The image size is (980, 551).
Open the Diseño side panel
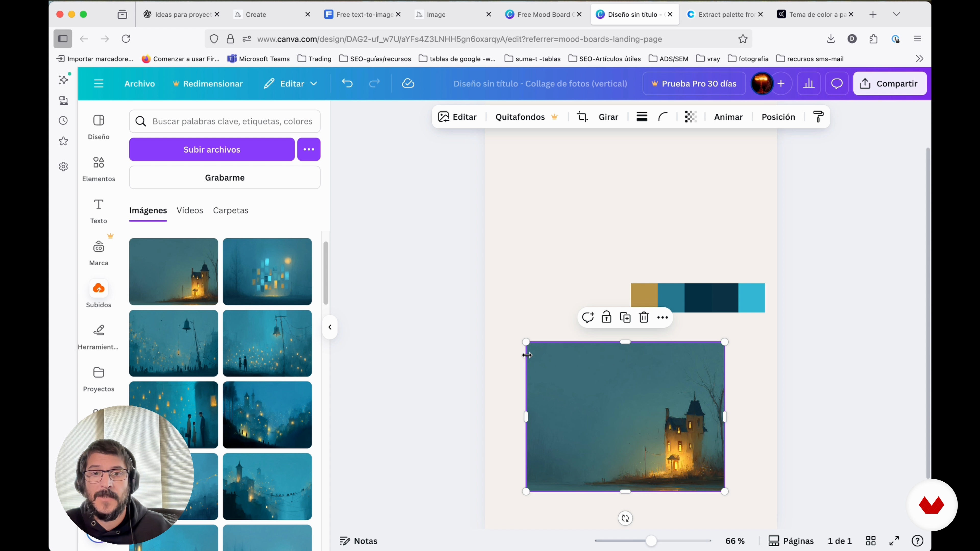(x=99, y=127)
